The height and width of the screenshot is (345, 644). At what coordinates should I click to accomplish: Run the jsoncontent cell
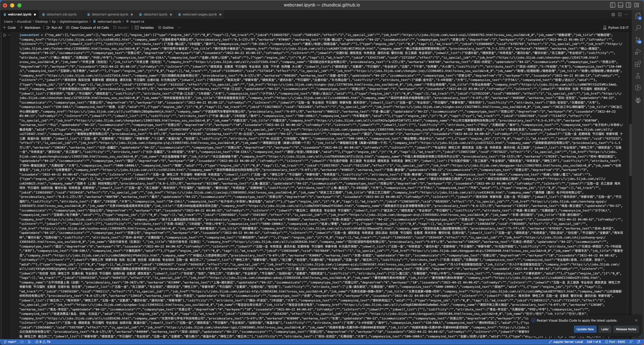pos(5,35)
